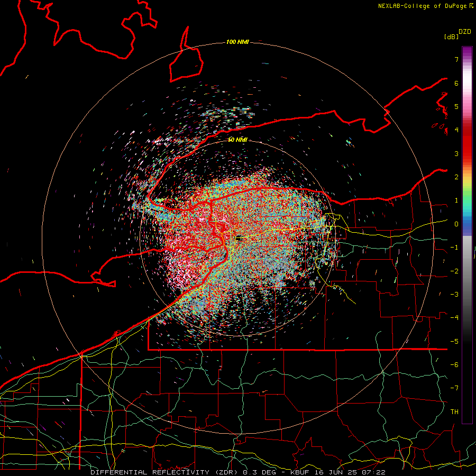This screenshot has height=476, width=476.
Task: Click the 0 value on color scale
Action: click(456, 224)
